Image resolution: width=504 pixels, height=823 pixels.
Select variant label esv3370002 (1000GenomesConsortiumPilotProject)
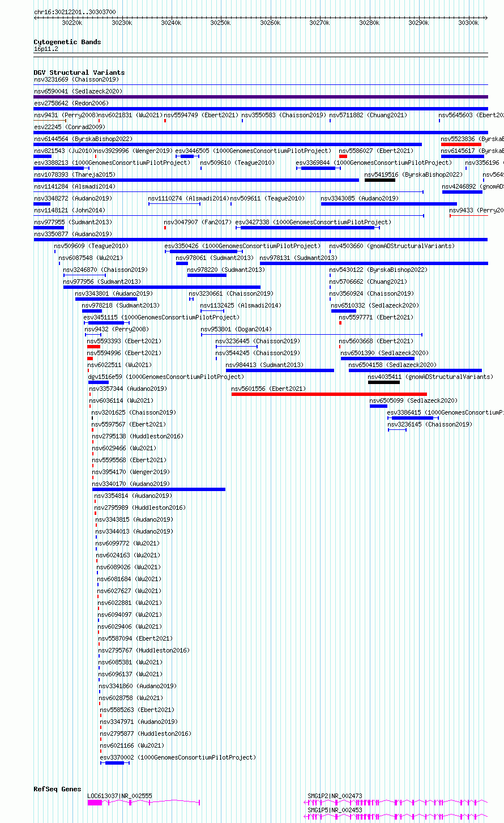coord(178,758)
